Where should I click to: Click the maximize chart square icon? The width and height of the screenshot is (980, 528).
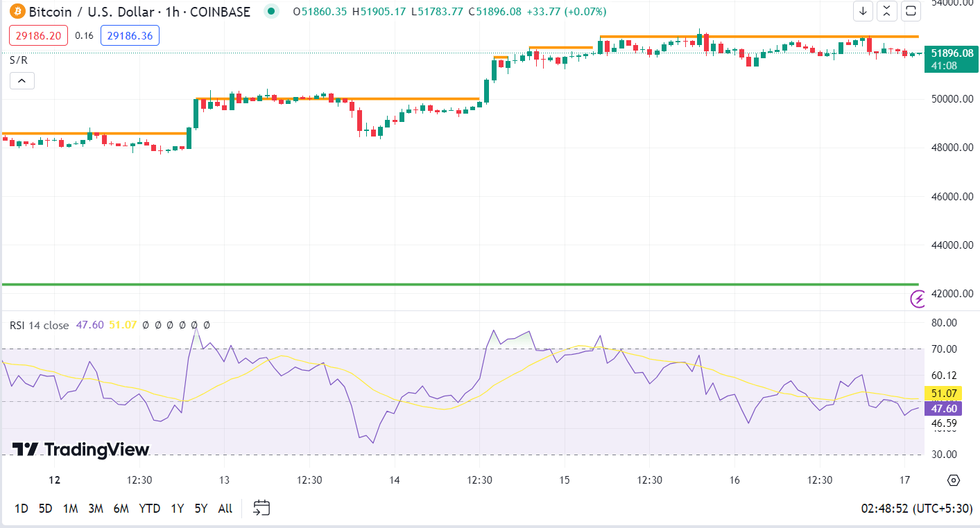[911, 11]
